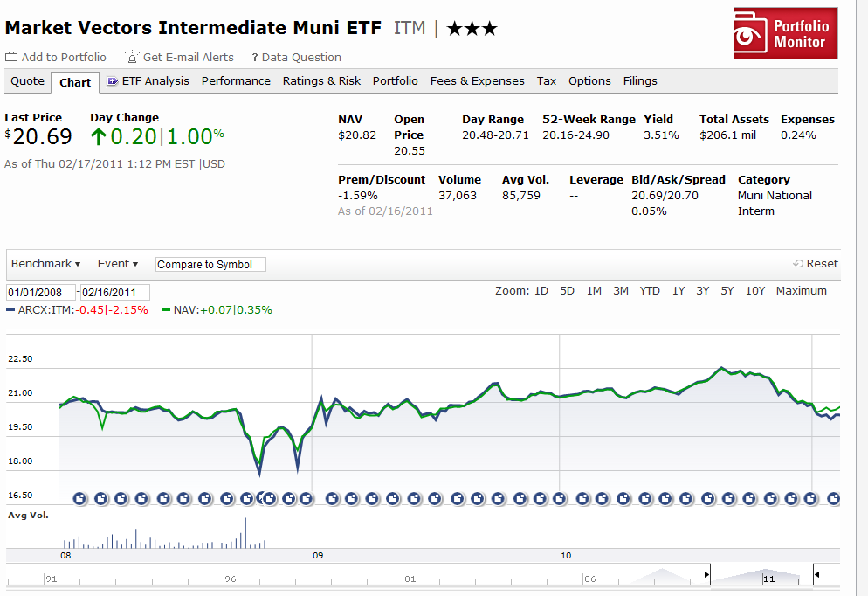Click the end date field 02/16/2011
This screenshot has width=868, height=596.
(x=115, y=293)
